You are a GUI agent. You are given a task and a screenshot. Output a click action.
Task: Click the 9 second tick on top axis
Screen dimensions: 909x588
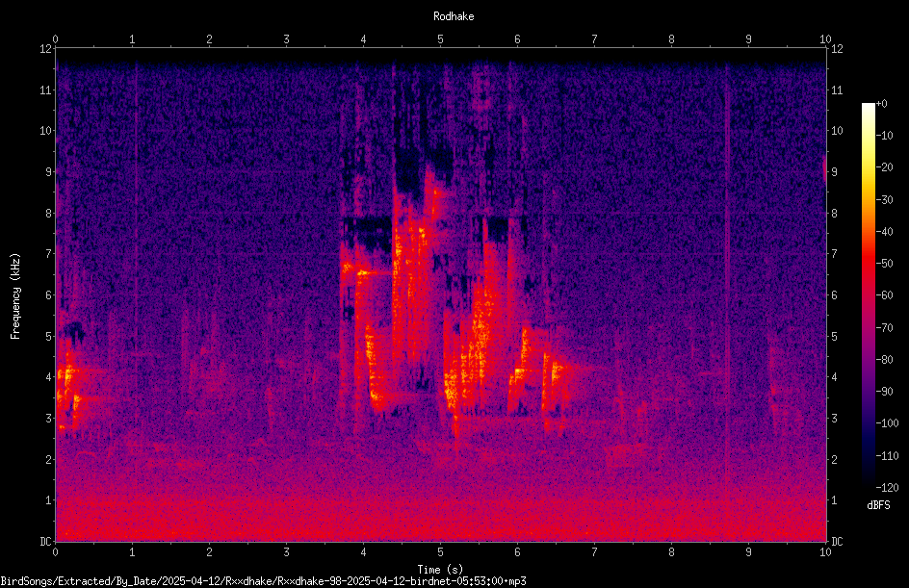pyautogui.click(x=748, y=39)
